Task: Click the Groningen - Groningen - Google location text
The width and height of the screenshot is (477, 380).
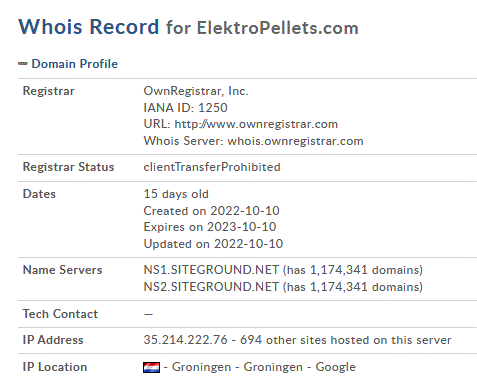Action: click(264, 367)
